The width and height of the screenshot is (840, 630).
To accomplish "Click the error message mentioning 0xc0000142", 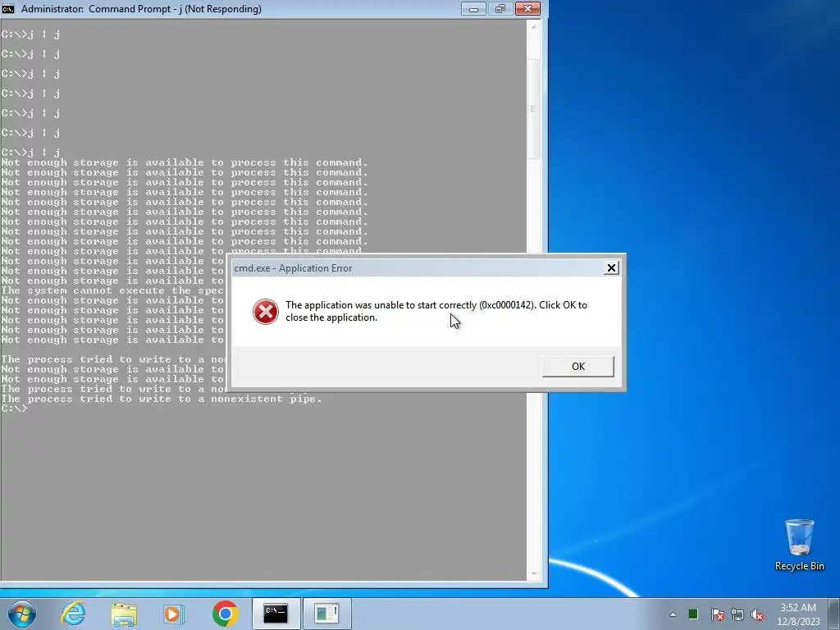I will tap(436, 311).
